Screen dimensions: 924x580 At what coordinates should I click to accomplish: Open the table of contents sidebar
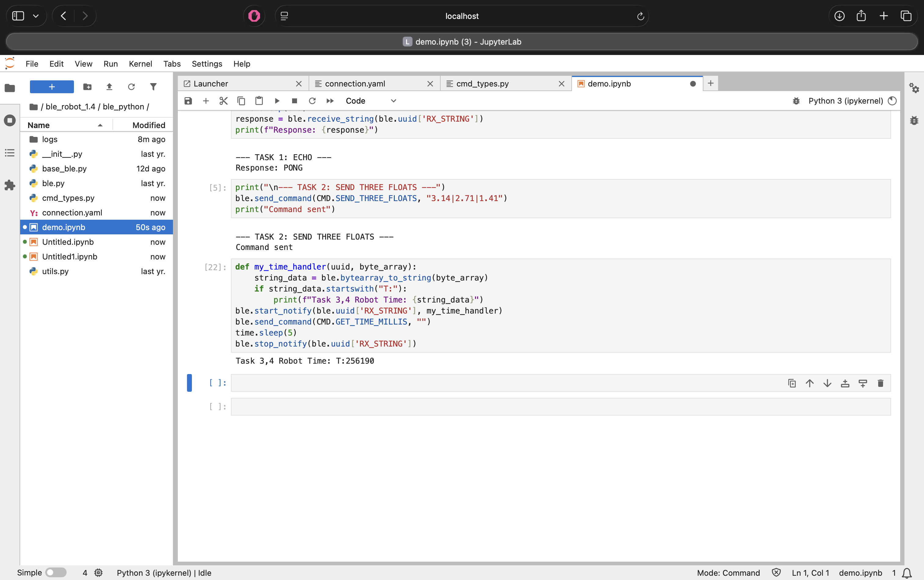click(9, 153)
